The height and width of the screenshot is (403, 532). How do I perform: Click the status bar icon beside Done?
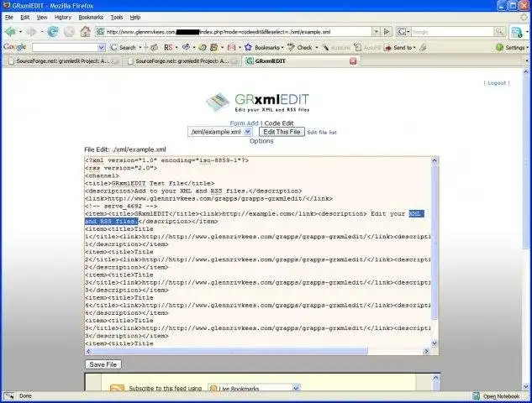(9, 396)
